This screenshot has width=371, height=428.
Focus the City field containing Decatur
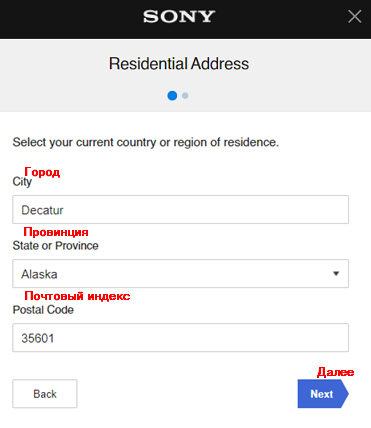click(180, 210)
